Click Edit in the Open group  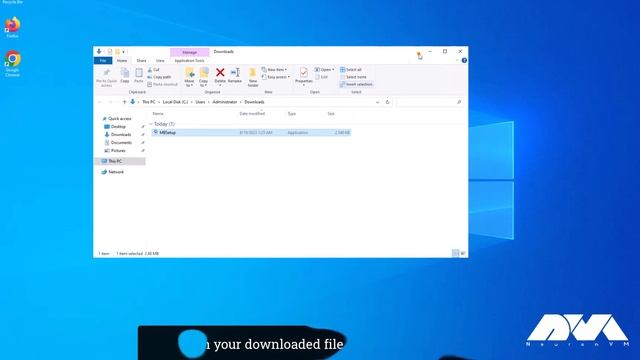point(322,77)
